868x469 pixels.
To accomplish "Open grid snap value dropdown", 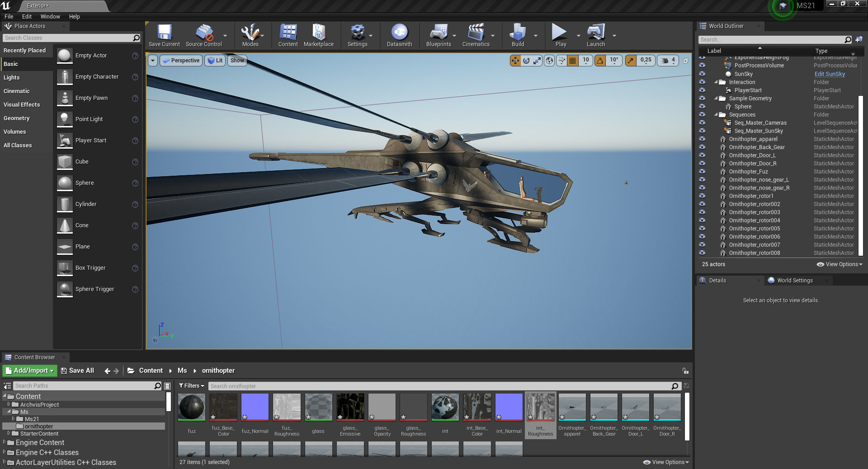I will (x=585, y=61).
